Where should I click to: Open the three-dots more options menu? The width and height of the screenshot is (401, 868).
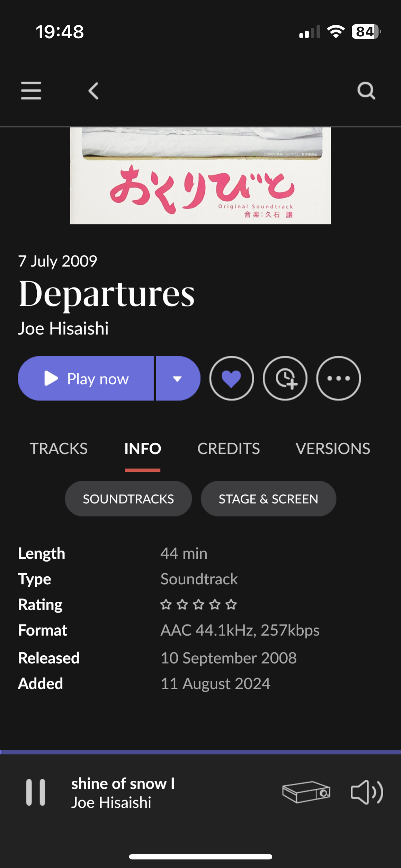[338, 378]
